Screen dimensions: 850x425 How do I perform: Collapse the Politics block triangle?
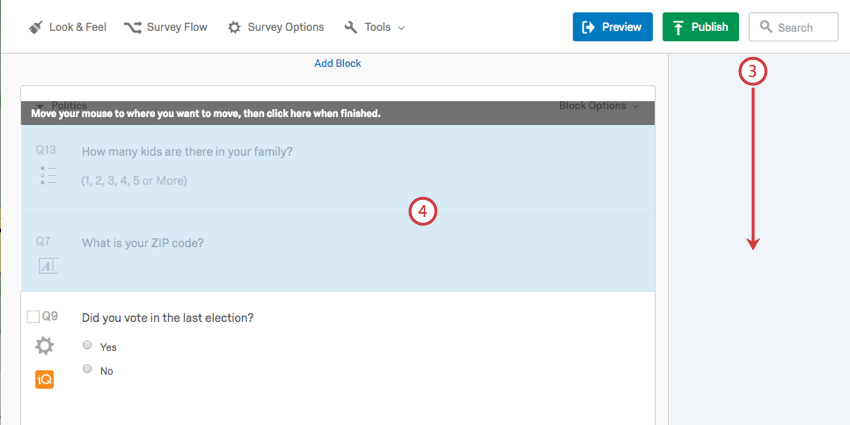39,105
